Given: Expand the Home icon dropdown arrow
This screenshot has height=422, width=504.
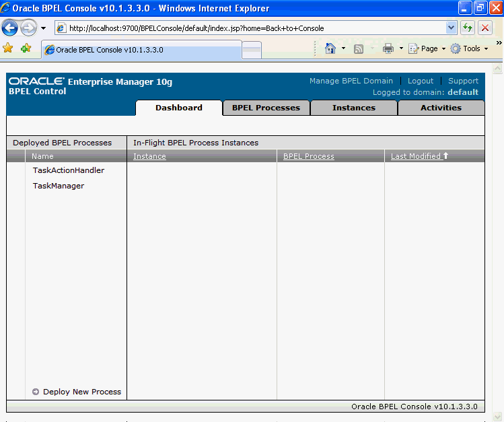Looking at the screenshot, I should click(343, 48).
